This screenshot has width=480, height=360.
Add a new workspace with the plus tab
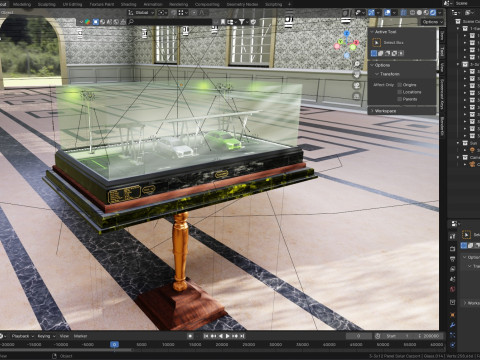click(x=289, y=4)
